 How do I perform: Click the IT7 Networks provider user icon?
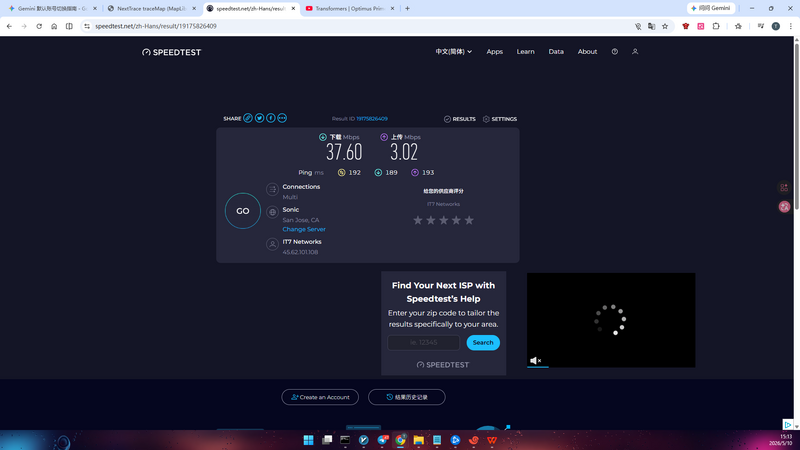(272, 244)
